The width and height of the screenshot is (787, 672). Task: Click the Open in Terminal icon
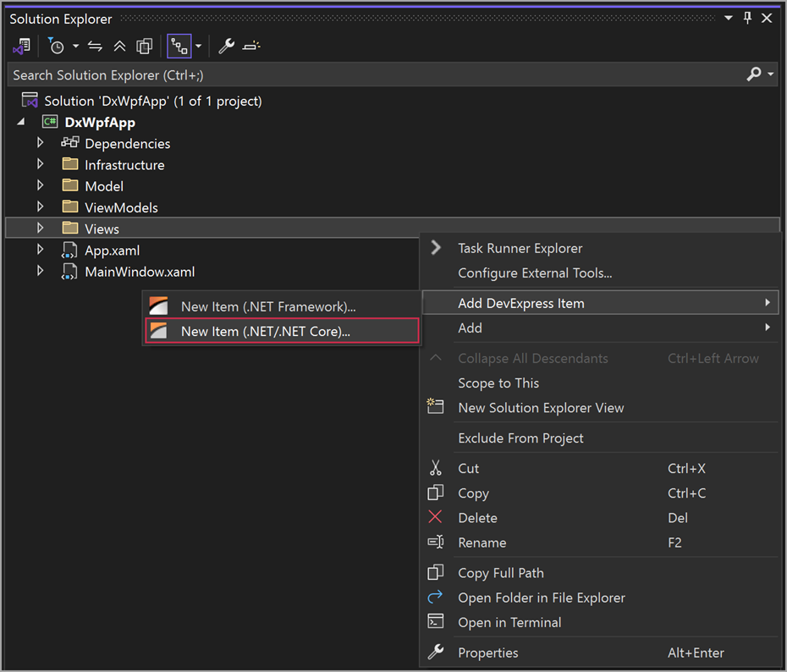coord(435,621)
